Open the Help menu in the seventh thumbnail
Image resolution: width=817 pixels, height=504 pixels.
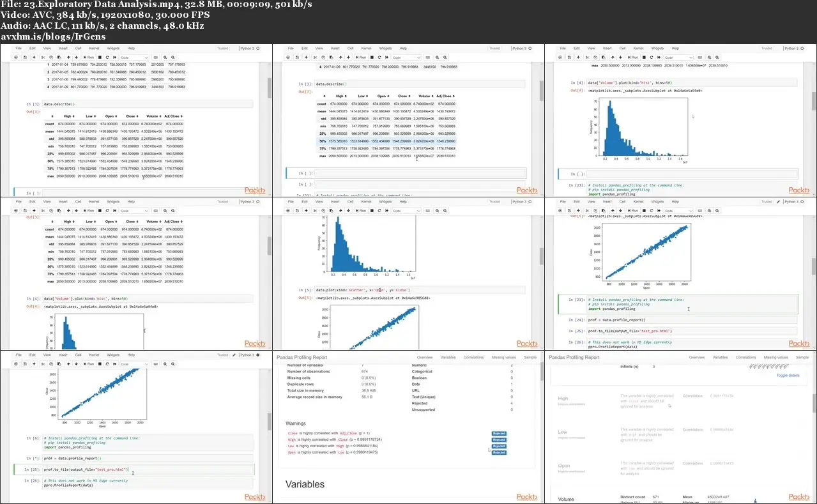click(131, 355)
